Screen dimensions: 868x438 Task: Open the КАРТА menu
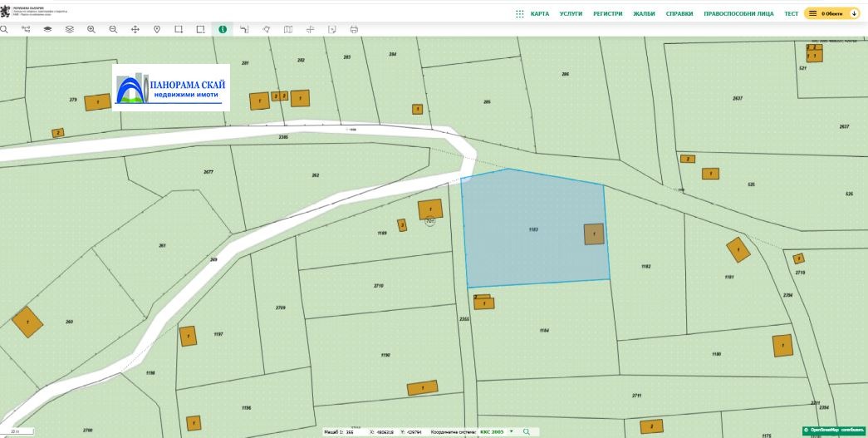540,14
